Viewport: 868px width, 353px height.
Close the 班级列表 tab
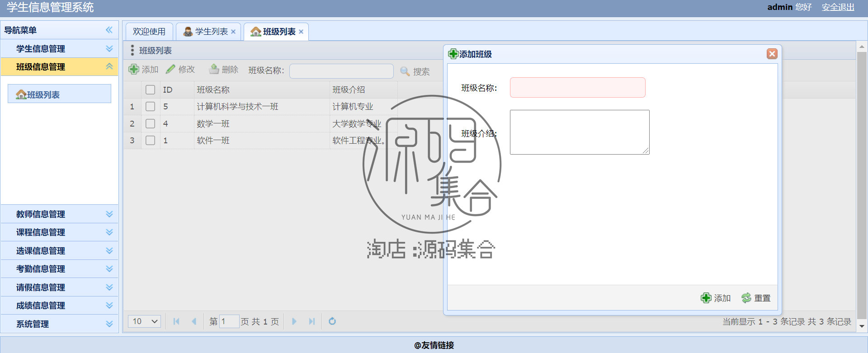pos(301,32)
